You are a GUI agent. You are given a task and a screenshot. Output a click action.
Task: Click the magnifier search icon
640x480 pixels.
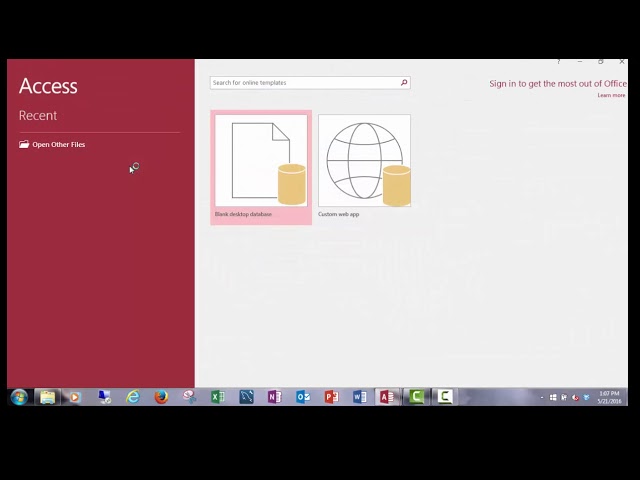point(404,82)
